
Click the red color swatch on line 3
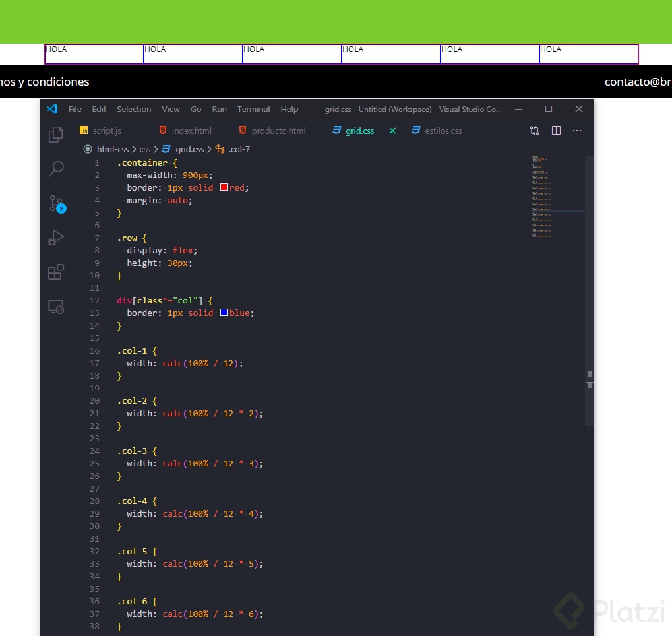point(224,187)
